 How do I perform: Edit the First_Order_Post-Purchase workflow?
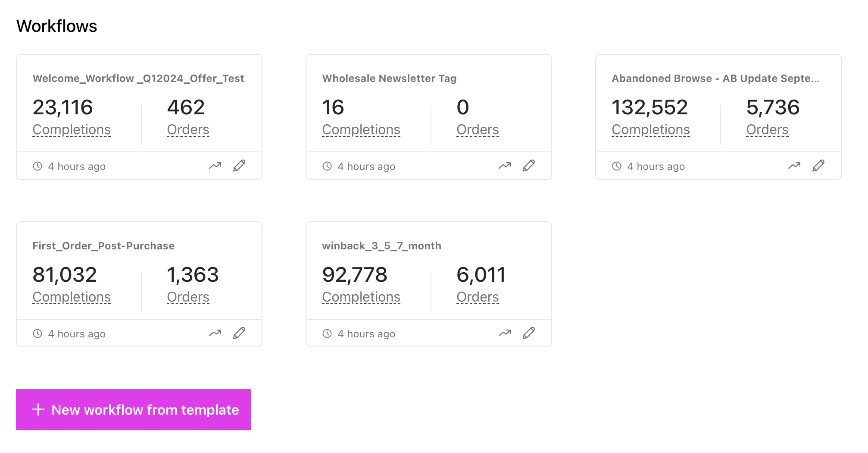click(x=240, y=333)
